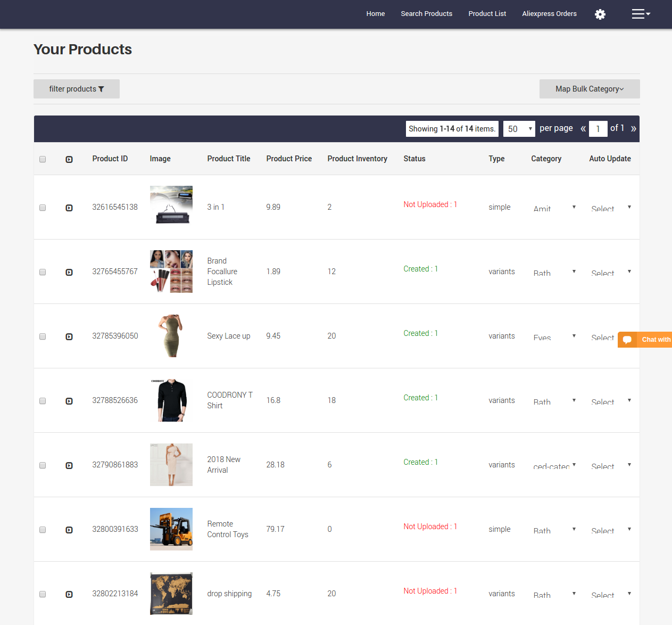
Task: Open the settings gear icon
Action: (600, 14)
